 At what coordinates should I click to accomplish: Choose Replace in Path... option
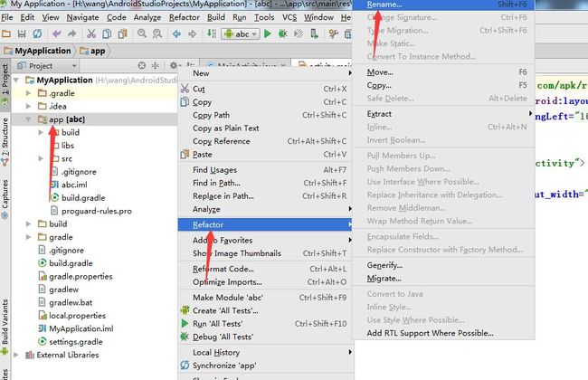click(266, 195)
